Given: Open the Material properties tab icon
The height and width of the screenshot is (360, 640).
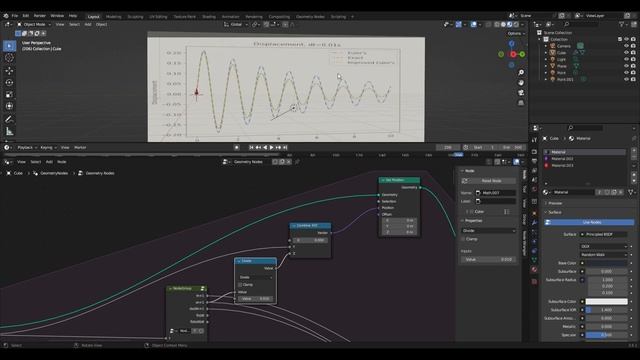Looking at the screenshot, I should pos(534,269).
